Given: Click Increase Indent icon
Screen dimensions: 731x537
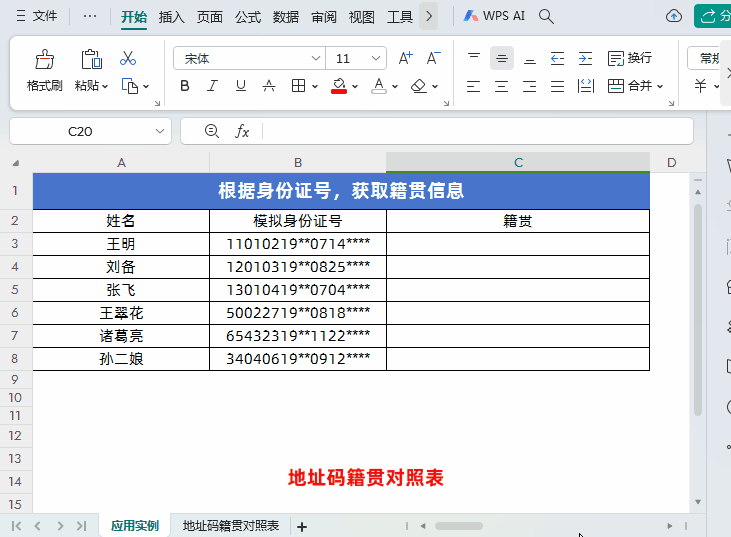Looking at the screenshot, I should tap(586, 58).
